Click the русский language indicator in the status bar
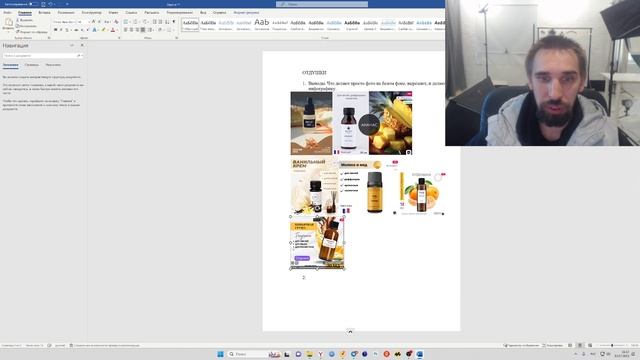Screen dimensions: 640x360 pyautogui.click(x=60, y=345)
